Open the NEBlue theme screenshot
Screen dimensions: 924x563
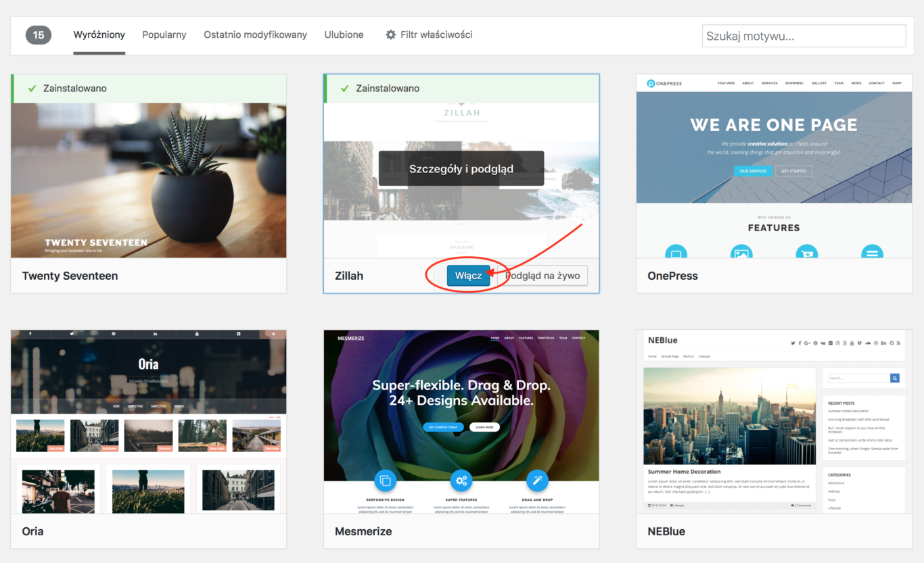coord(774,422)
